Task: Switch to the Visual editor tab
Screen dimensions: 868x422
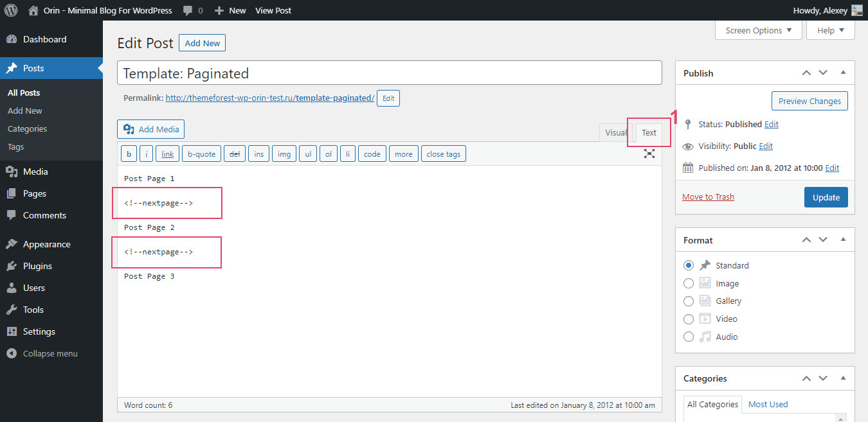Action: tap(615, 132)
